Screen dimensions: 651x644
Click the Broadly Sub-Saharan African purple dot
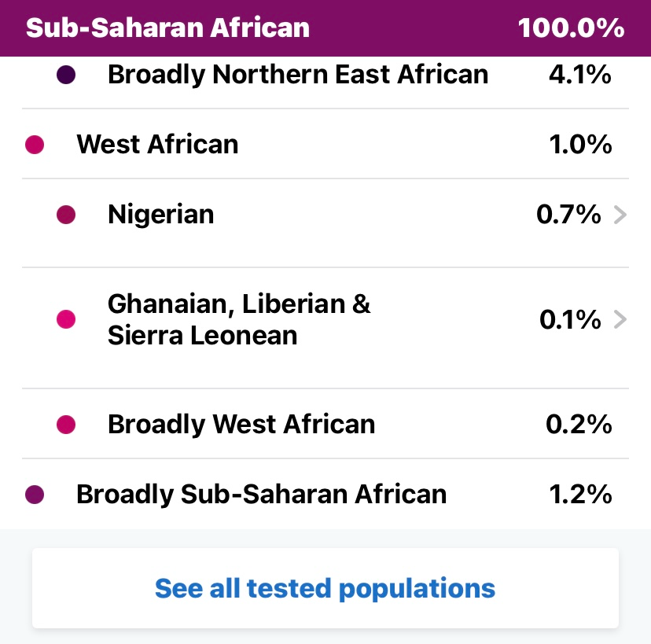35,495
